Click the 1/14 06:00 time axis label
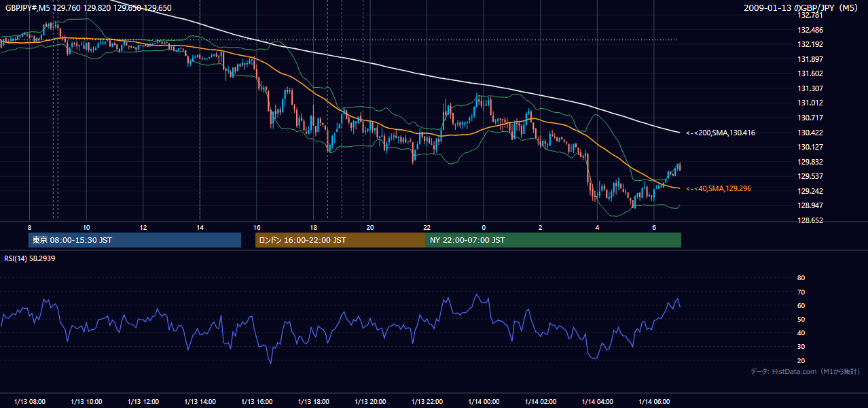 653,401
